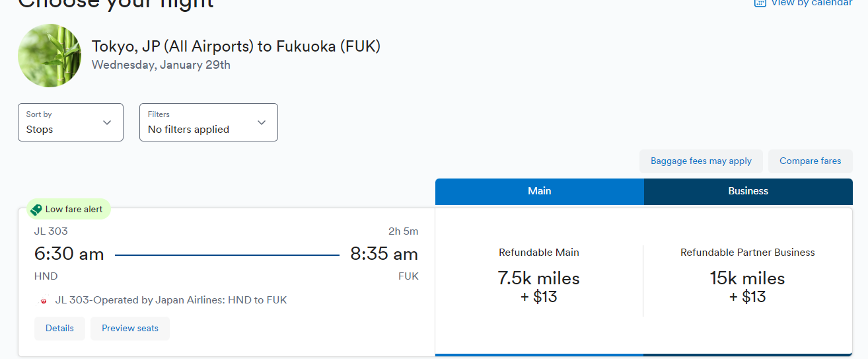Open the Sort by Stops dropdown
The height and width of the screenshot is (359, 868).
[71, 122]
